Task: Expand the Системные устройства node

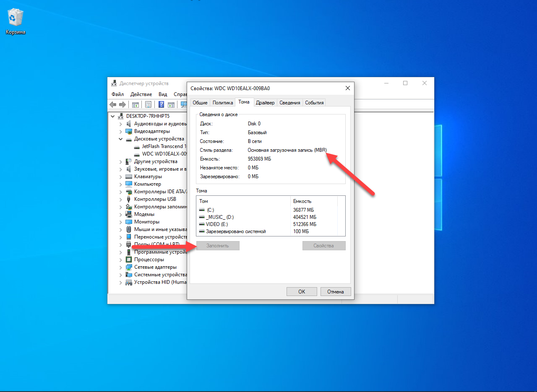Action: [121, 275]
